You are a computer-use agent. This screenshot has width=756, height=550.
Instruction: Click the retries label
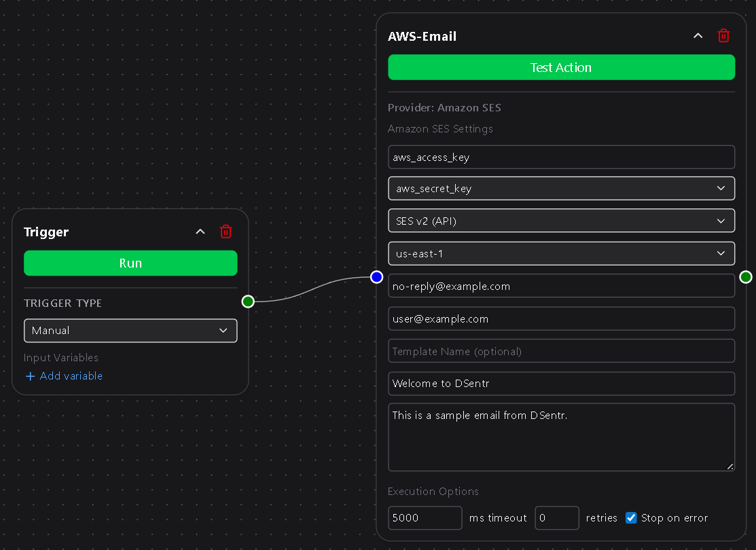point(601,518)
